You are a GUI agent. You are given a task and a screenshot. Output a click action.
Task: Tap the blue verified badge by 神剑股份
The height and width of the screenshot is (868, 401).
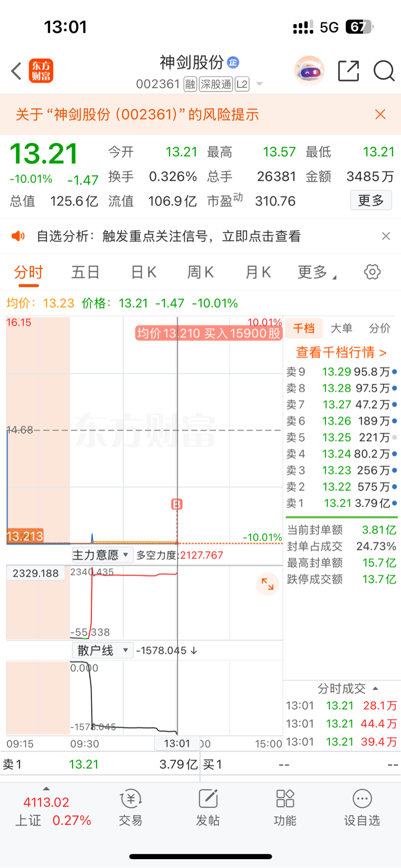(233, 63)
